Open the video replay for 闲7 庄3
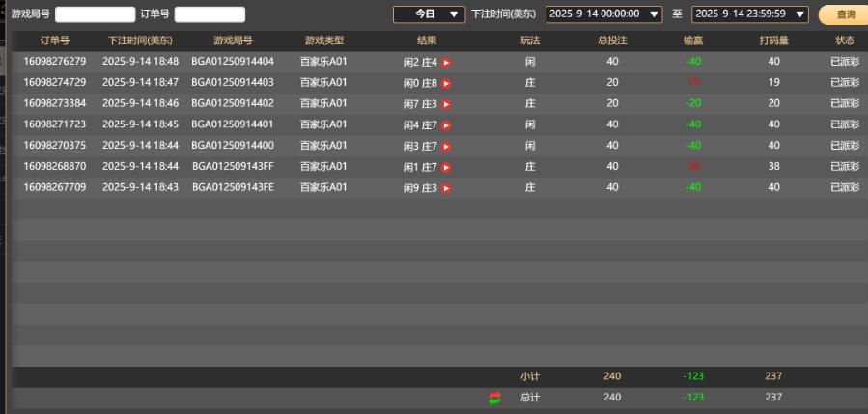 (x=446, y=104)
